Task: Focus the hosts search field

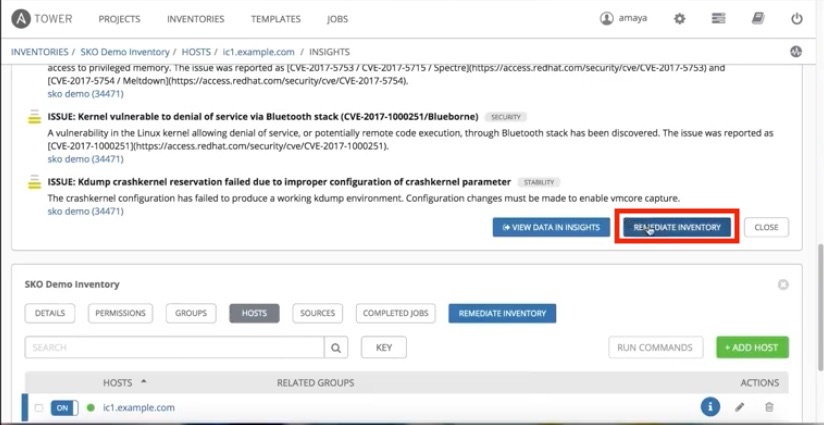Action: tap(175, 348)
